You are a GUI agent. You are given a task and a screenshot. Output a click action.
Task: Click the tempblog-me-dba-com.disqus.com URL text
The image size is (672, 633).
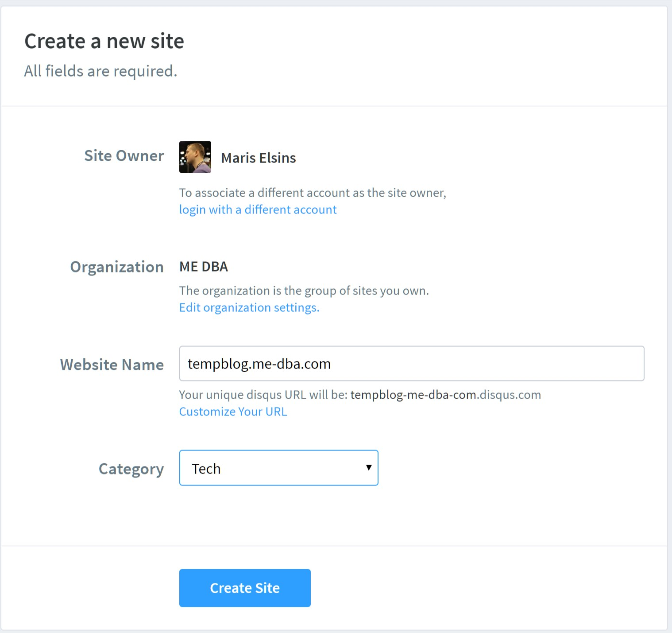pos(445,395)
